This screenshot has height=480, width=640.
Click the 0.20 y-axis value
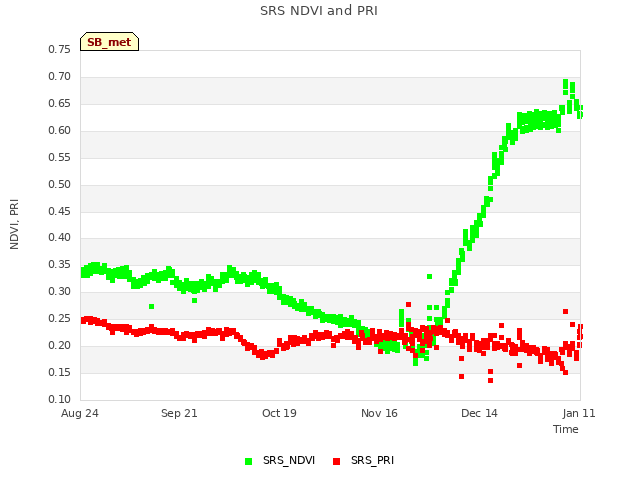60,345
